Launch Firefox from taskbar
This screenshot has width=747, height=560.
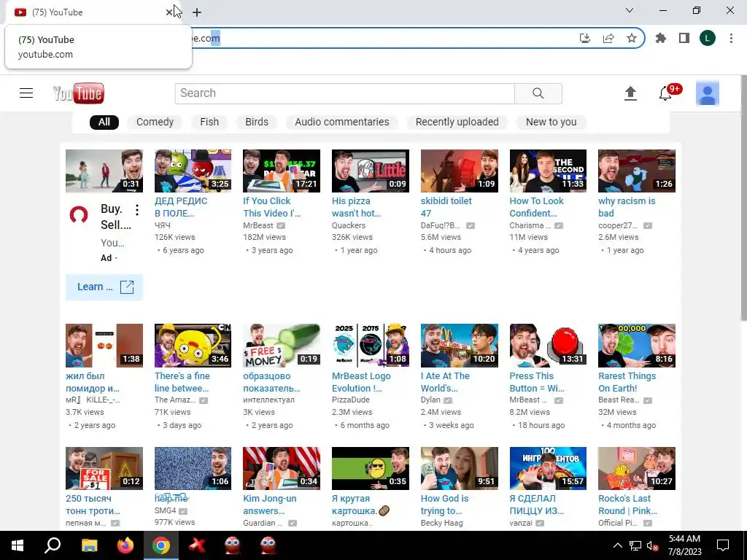[x=125, y=545]
